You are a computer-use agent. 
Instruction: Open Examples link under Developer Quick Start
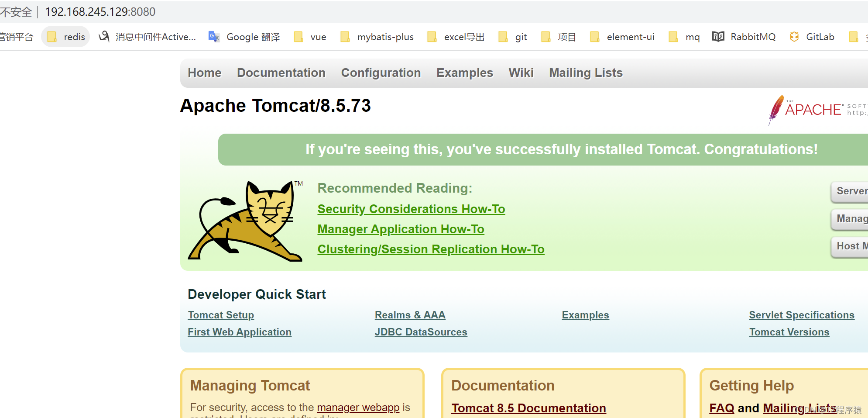[x=585, y=315]
